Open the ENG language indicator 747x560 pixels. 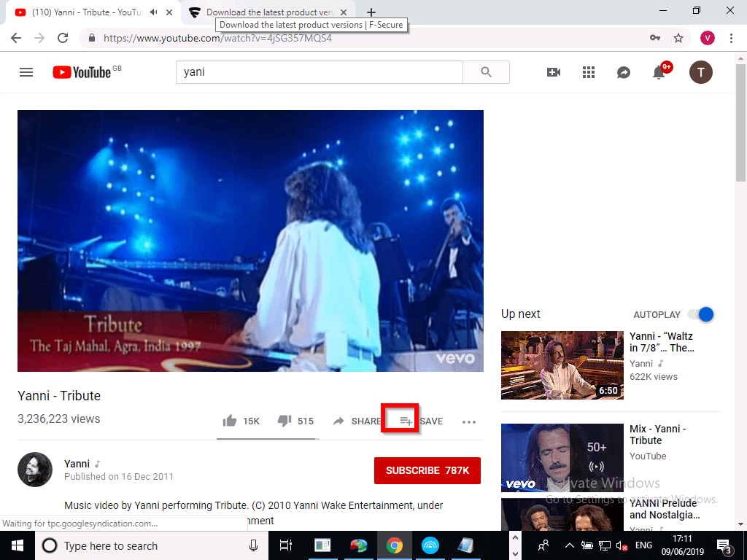[643, 545]
